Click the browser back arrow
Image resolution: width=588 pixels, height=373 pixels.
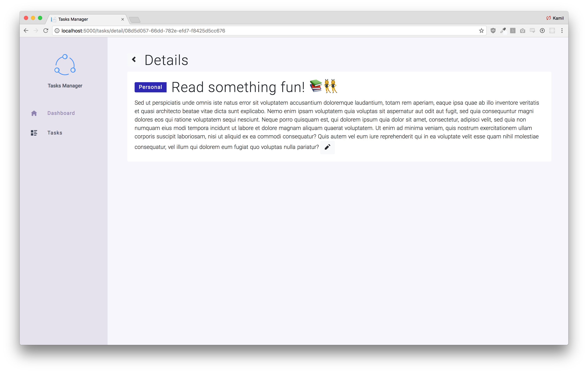point(26,31)
